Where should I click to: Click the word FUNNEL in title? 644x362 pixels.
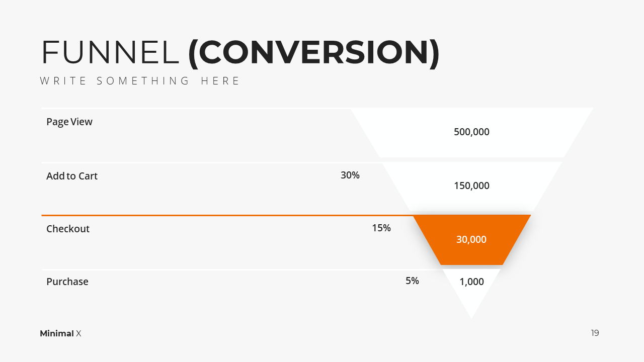point(110,52)
